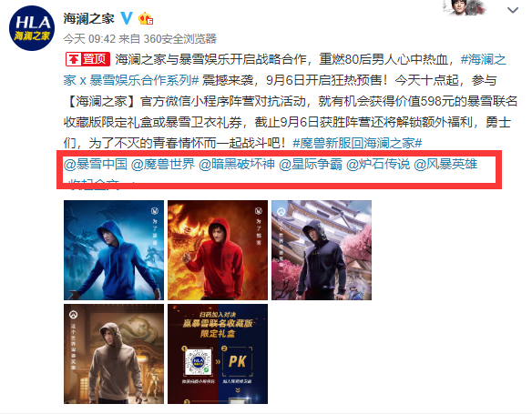
Task: Click the top-right profile decoration image
Action: point(467,7)
